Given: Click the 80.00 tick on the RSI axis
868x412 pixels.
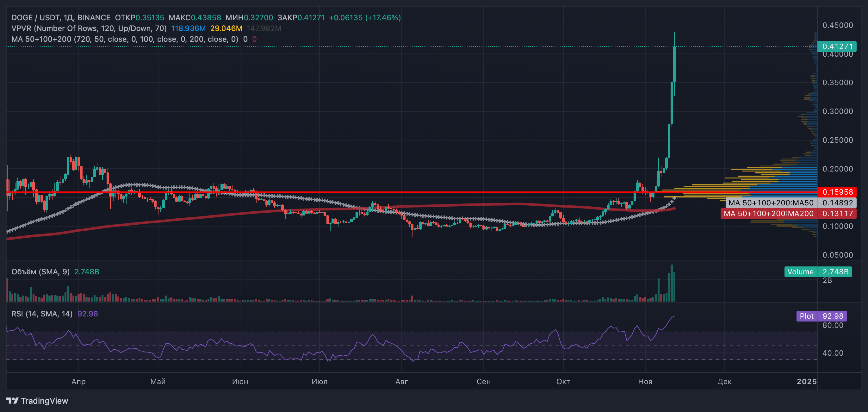Looking at the screenshot, I should (833, 325).
